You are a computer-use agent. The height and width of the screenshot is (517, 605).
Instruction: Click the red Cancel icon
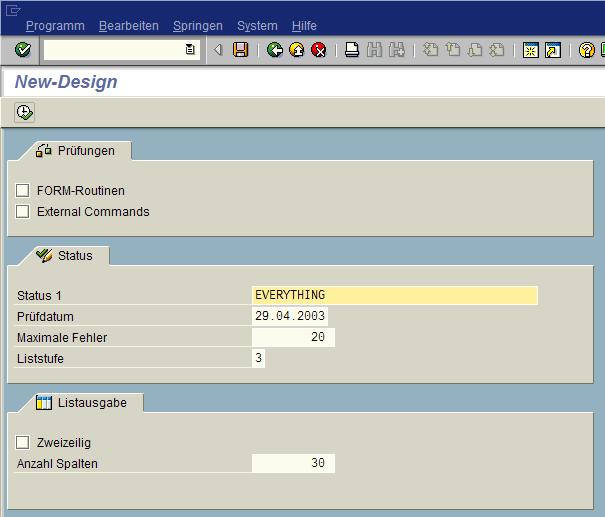[x=319, y=50]
